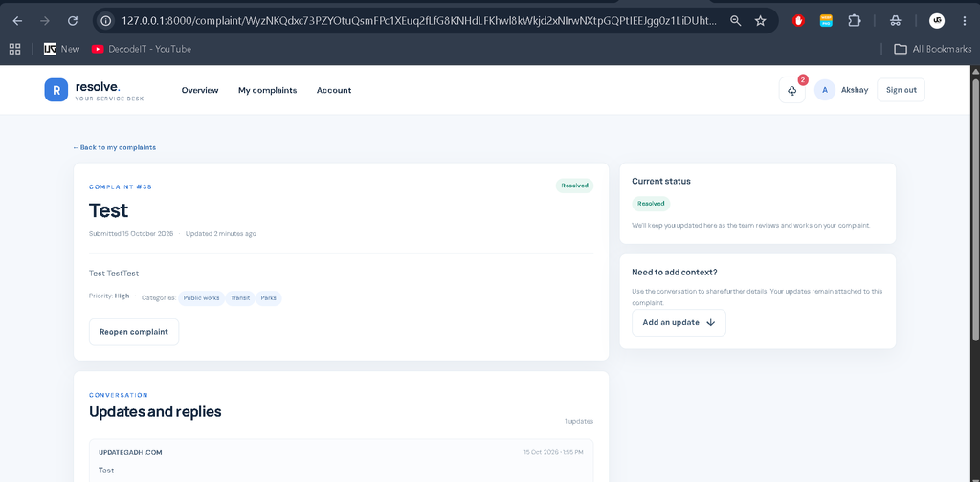Click the Resolved badge in complaint header
980x482 pixels.
click(x=574, y=186)
